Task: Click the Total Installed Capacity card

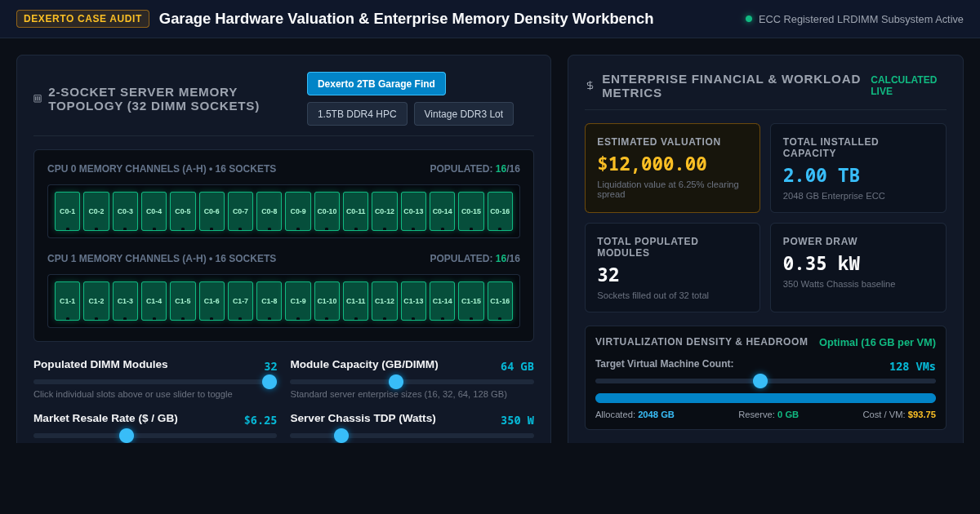Action: pos(858,168)
